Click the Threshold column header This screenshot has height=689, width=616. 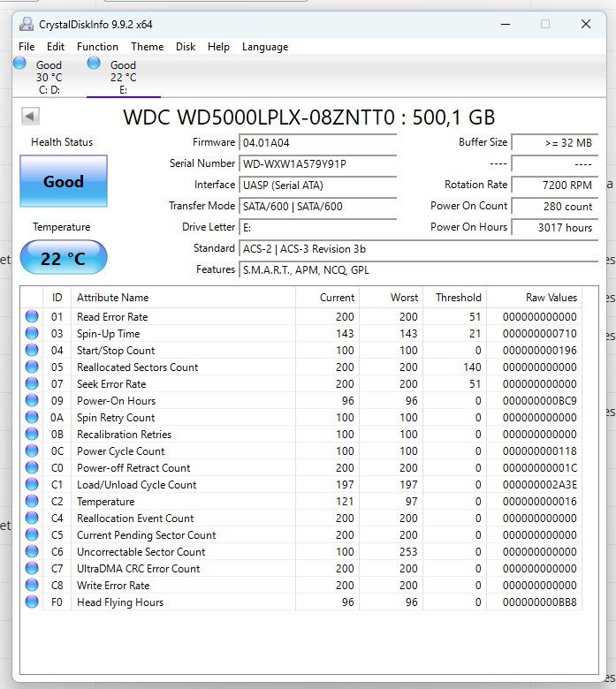pos(454,298)
